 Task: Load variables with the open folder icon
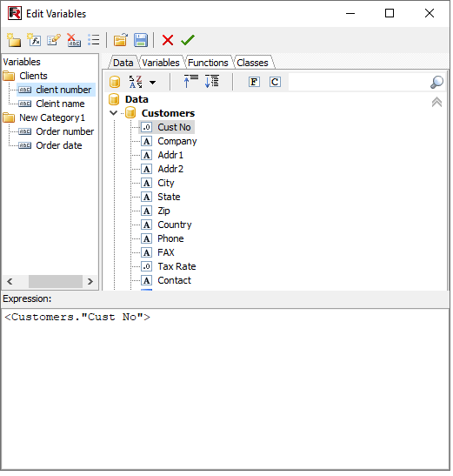click(121, 40)
